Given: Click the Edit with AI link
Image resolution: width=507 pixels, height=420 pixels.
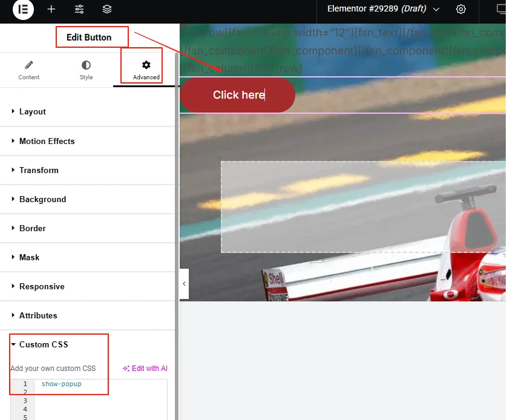Looking at the screenshot, I should click(x=145, y=369).
